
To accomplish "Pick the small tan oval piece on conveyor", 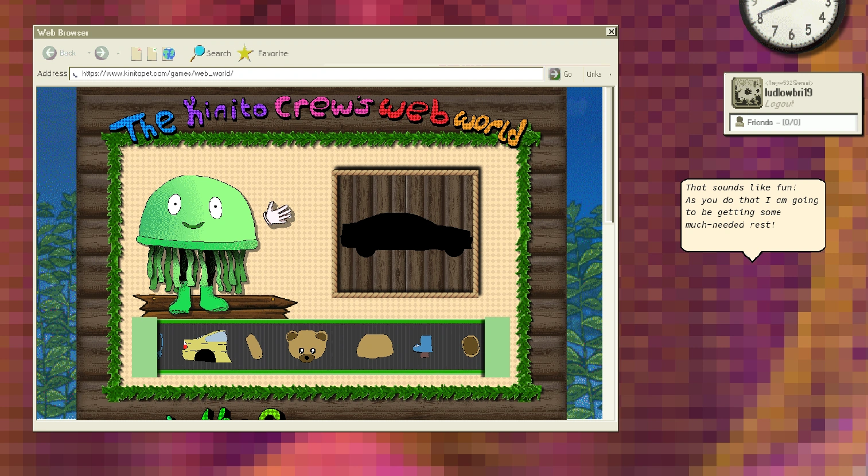I will [x=254, y=346].
